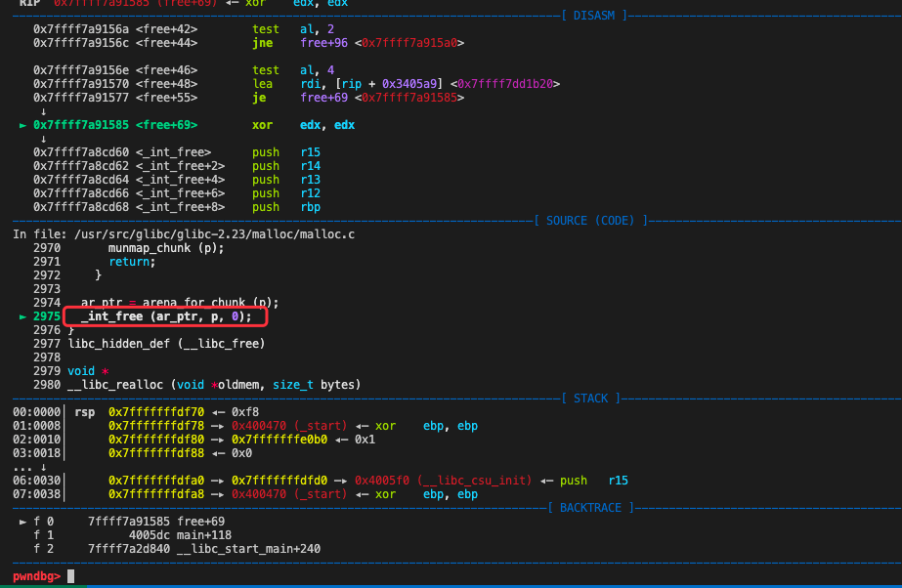Select _int_free+4 push r13 line
The height and width of the screenshot is (588, 902).
pos(177,180)
